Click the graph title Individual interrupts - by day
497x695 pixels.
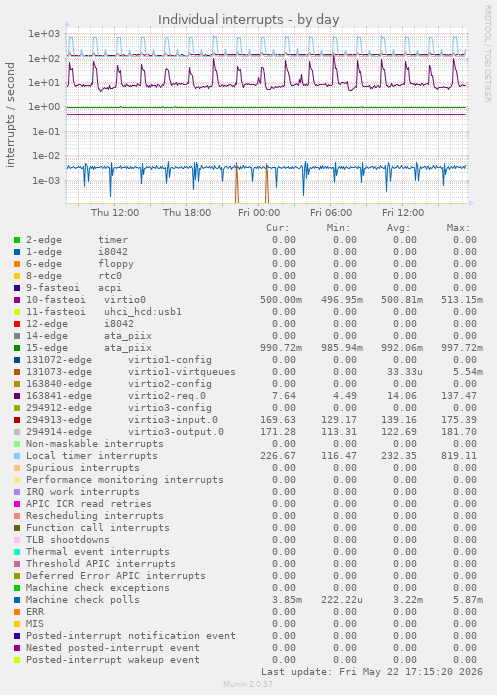[249, 20]
